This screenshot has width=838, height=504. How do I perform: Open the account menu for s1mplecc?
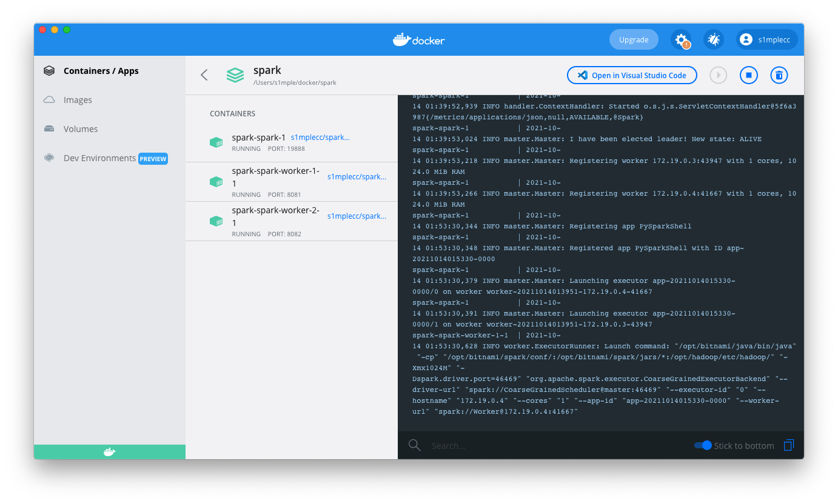766,39
